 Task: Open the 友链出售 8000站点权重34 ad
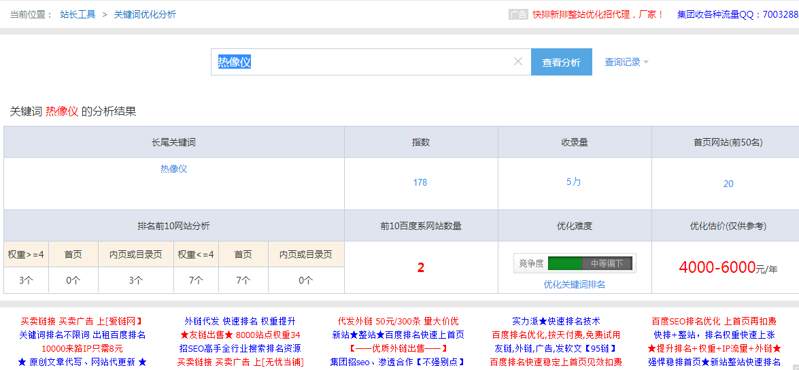coord(240,335)
